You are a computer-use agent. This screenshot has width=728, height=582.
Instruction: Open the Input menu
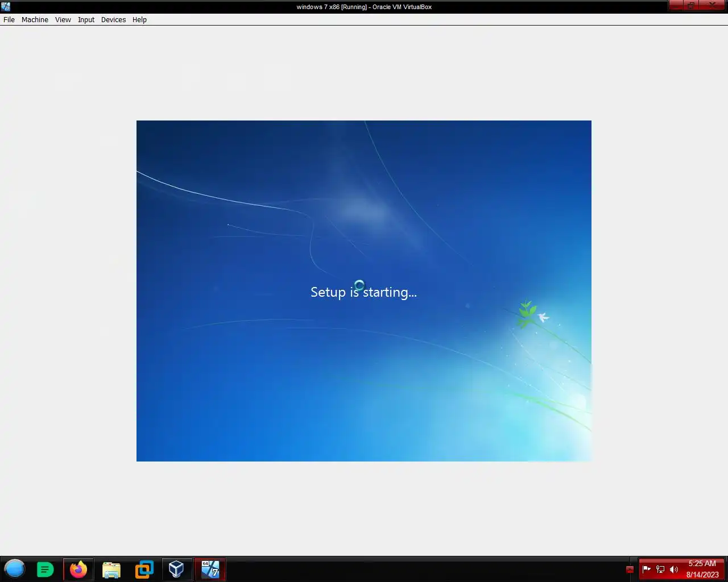point(86,19)
